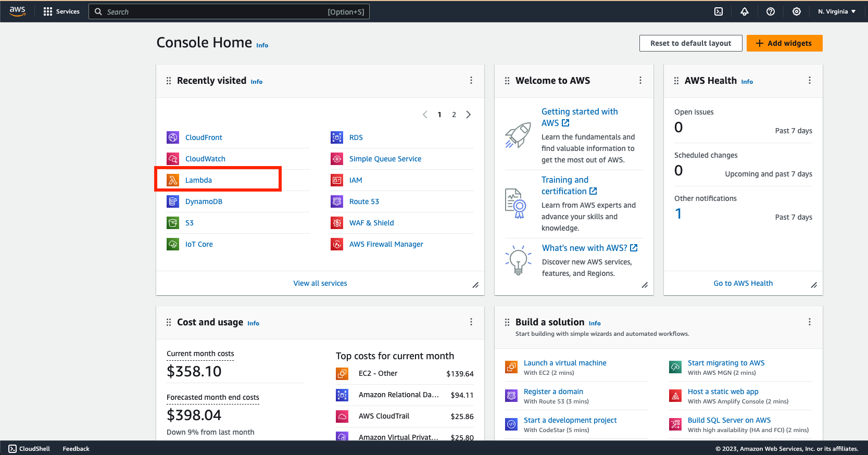Screen dimensions: 868x455
Task: Open Info link beside Recently visited
Action: [x=257, y=82]
